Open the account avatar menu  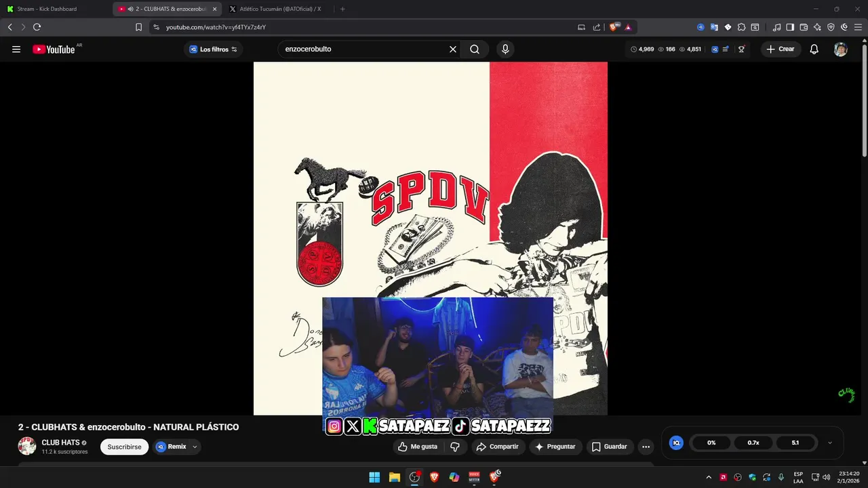841,49
